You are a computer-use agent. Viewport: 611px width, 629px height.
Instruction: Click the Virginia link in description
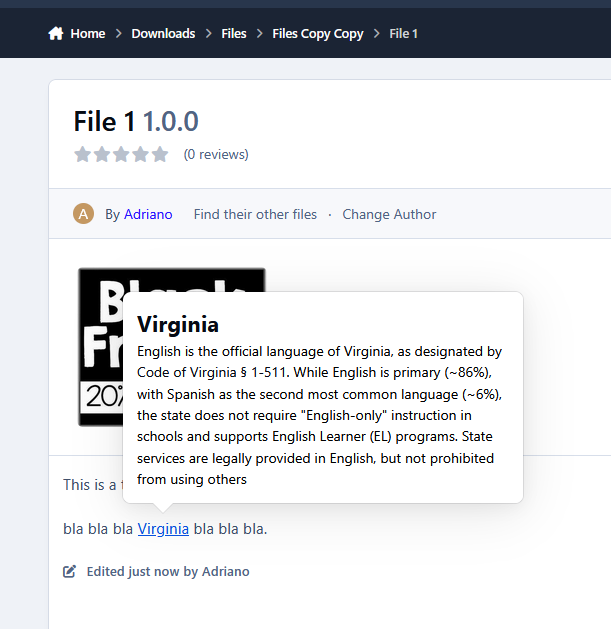[x=163, y=529]
